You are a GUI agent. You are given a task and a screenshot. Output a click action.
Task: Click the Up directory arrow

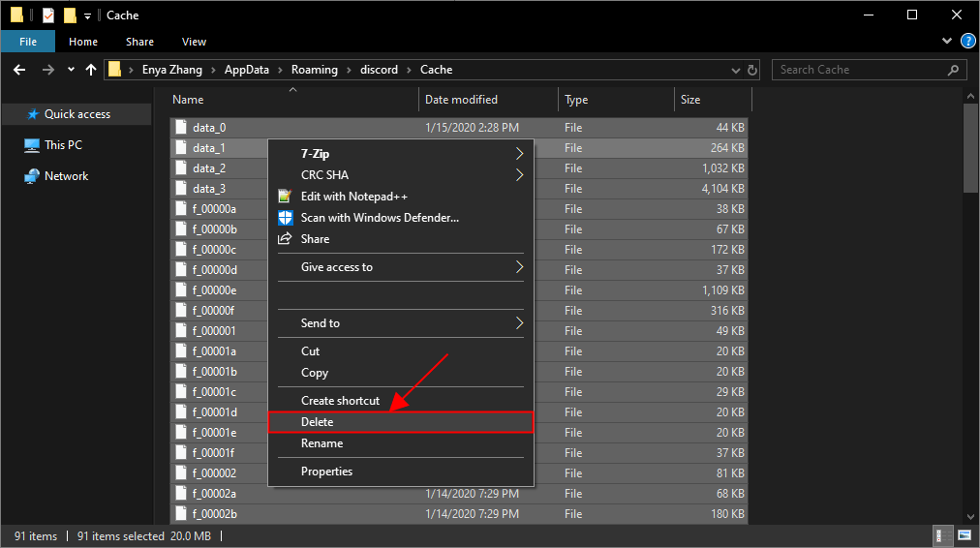click(91, 70)
